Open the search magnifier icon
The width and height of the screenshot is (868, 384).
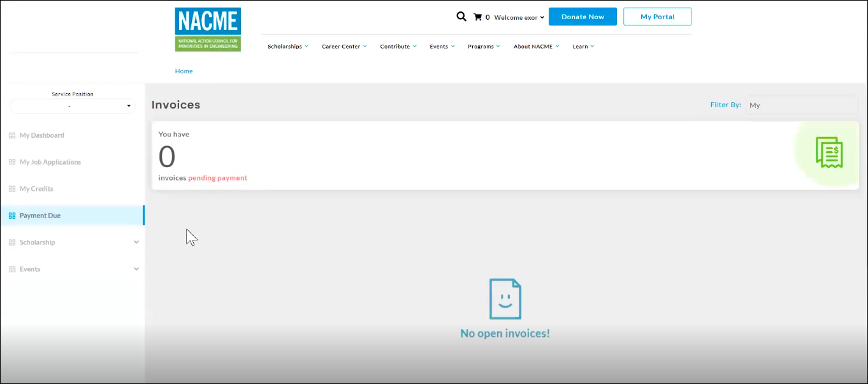pyautogui.click(x=461, y=17)
